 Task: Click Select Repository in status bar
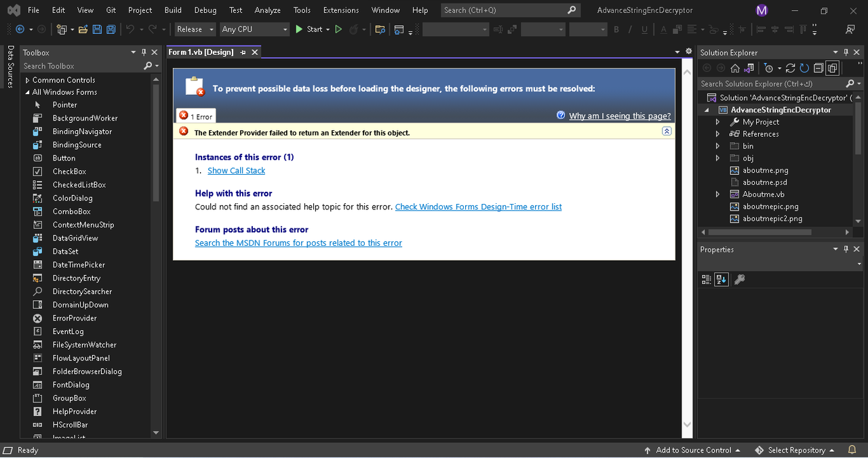pos(795,450)
